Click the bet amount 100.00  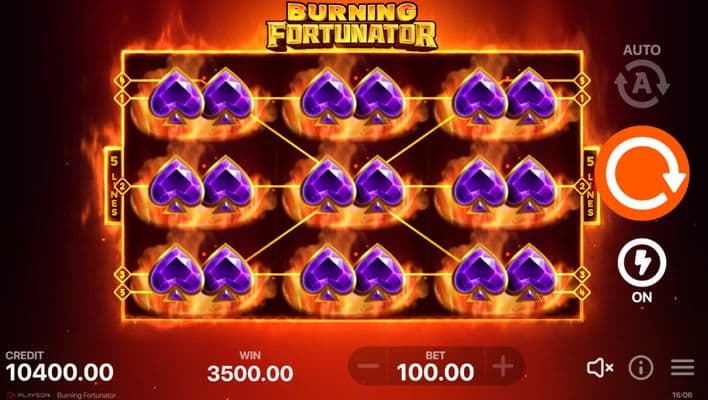click(x=436, y=373)
